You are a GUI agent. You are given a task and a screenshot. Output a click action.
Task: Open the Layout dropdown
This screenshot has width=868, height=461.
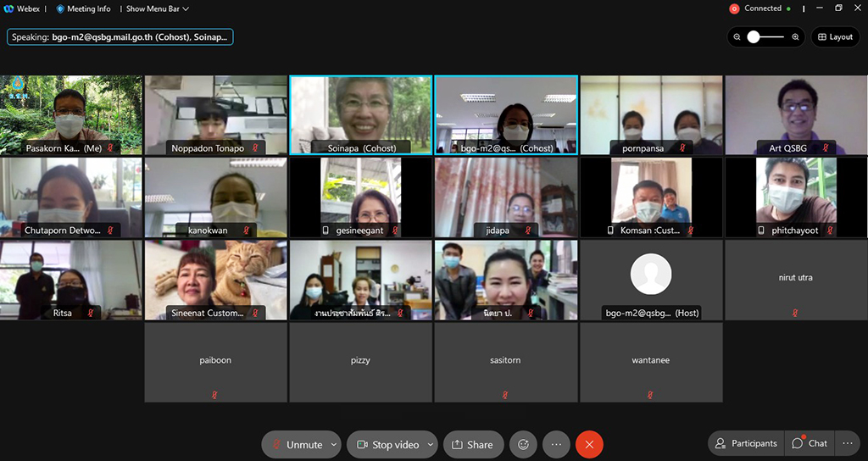[835, 37]
